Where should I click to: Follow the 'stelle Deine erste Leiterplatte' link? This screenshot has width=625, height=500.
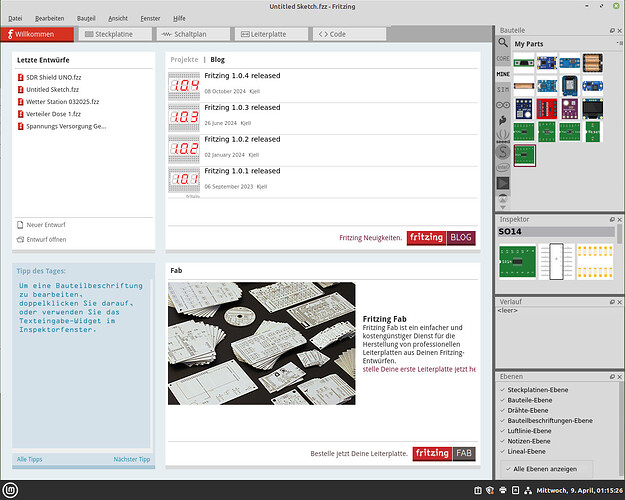click(419, 369)
